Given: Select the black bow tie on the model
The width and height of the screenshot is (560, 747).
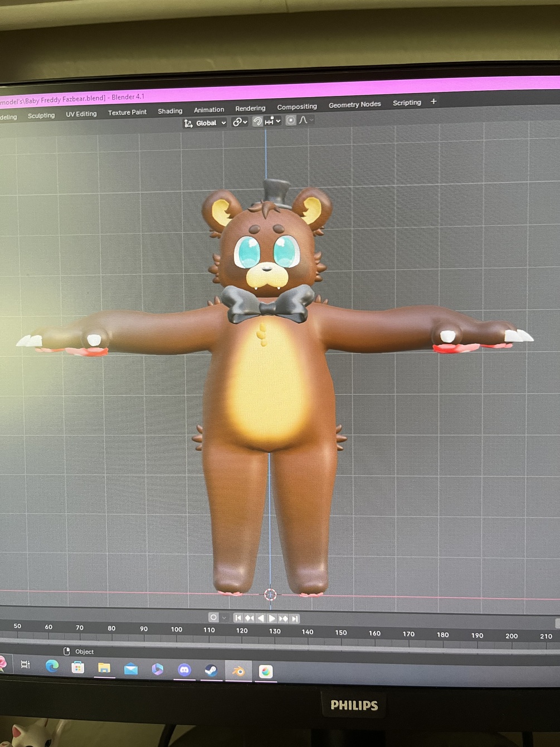Looking at the screenshot, I should pyautogui.click(x=268, y=304).
